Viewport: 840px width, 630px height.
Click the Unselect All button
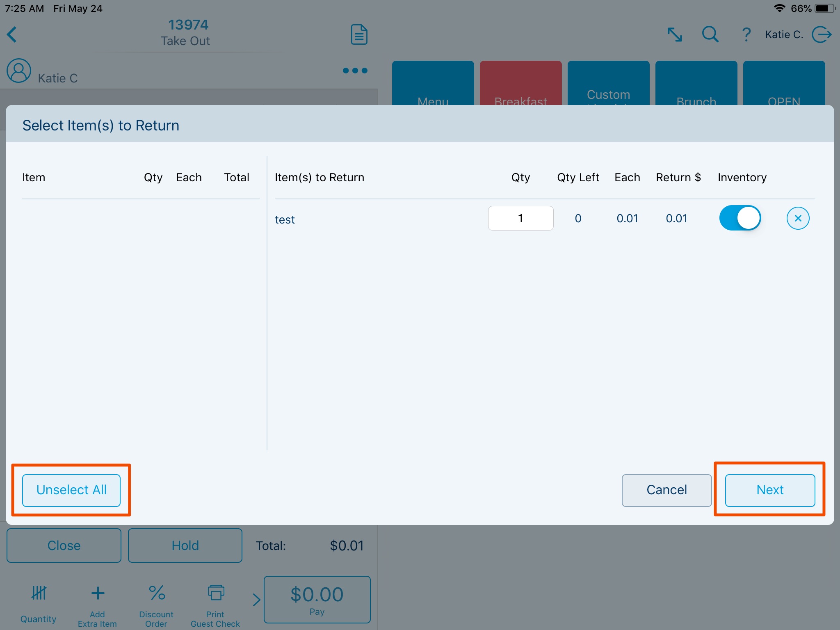(x=71, y=490)
